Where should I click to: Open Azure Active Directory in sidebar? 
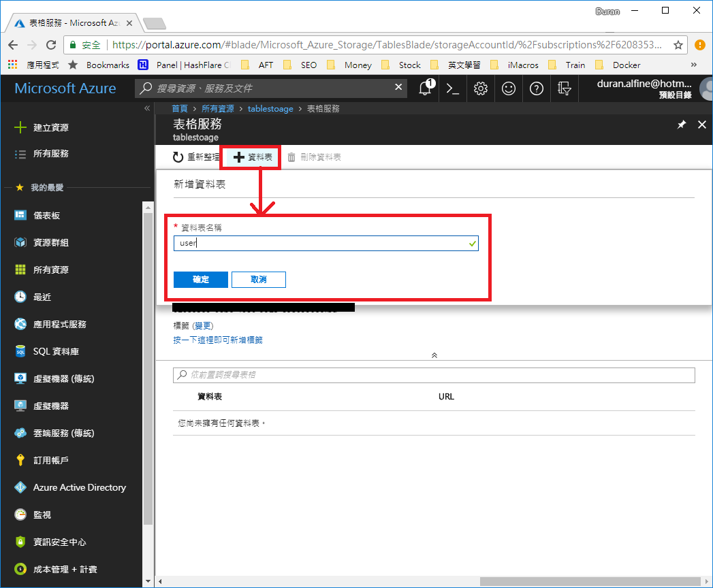(80, 487)
